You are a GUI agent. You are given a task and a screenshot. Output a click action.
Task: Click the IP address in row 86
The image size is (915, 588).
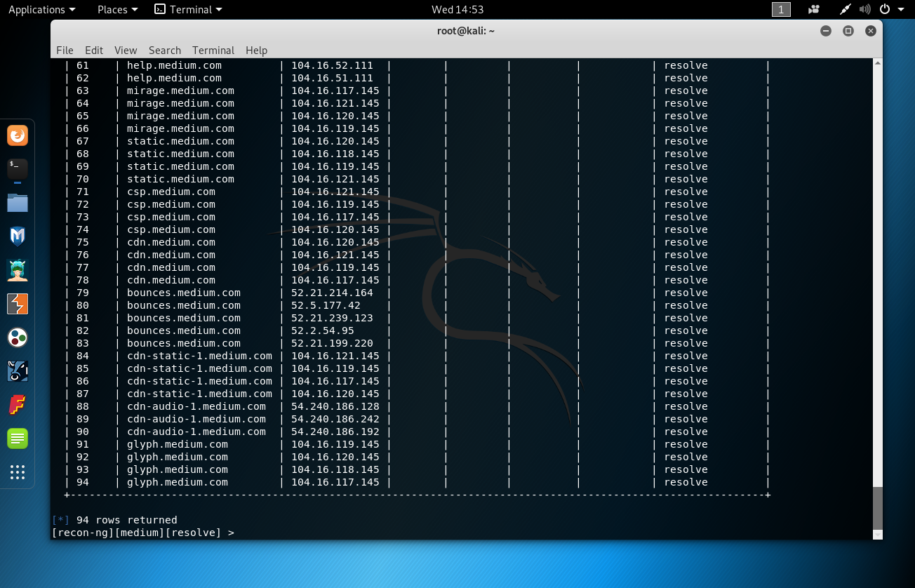335,381
